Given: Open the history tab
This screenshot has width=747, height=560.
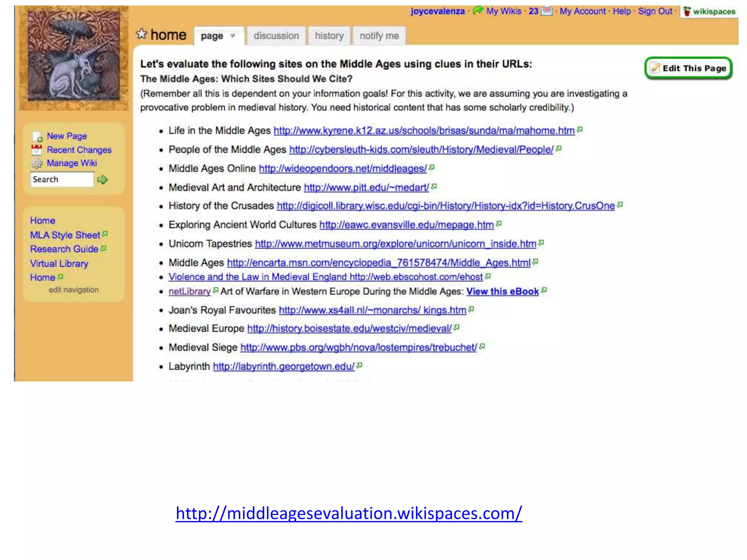Looking at the screenshot, I should coord(329,36).
